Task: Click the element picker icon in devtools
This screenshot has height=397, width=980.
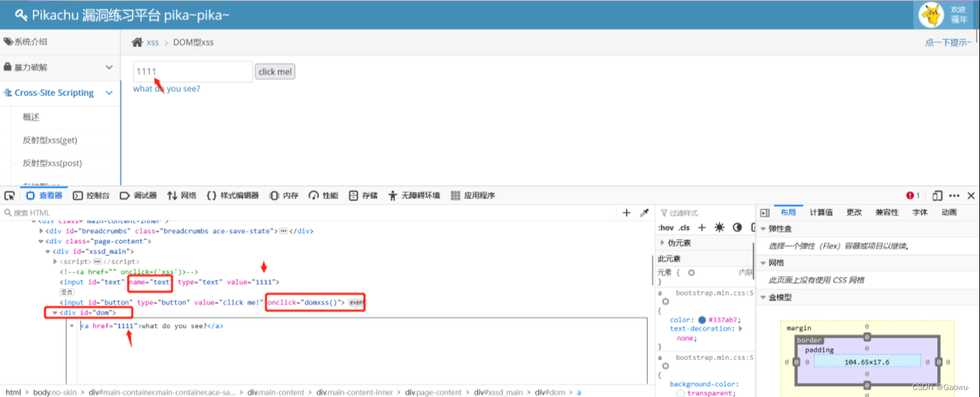Action: (9, 195)
